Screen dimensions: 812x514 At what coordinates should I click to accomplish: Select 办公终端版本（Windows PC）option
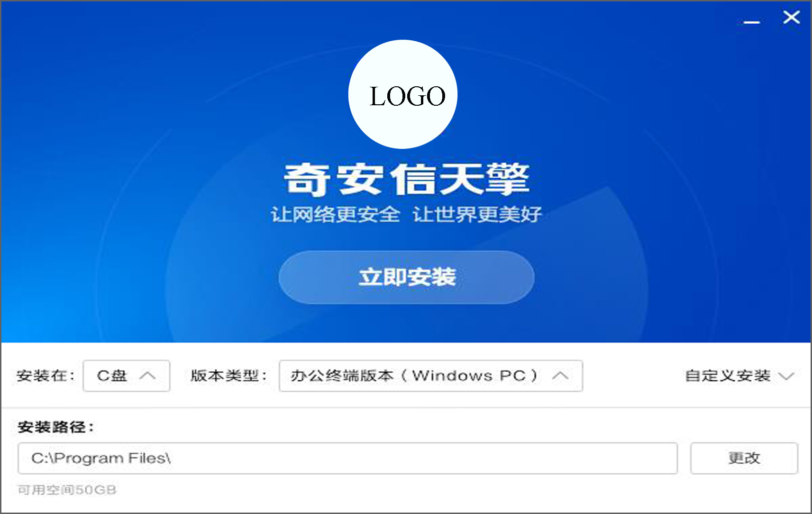coord(414,376)
